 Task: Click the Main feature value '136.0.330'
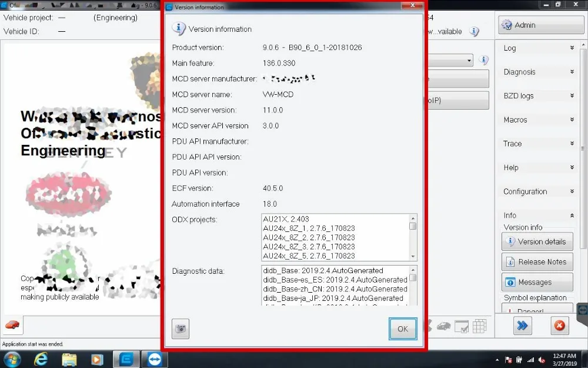pos(279,63)
